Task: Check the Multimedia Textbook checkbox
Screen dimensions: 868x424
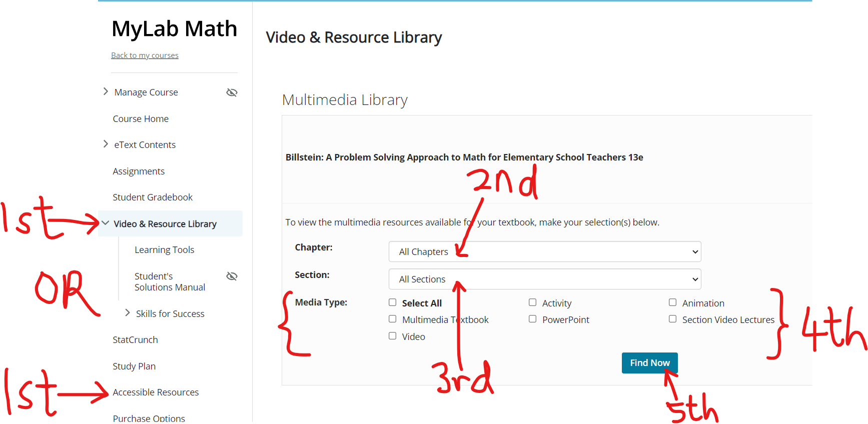Action: click(393, 319)
